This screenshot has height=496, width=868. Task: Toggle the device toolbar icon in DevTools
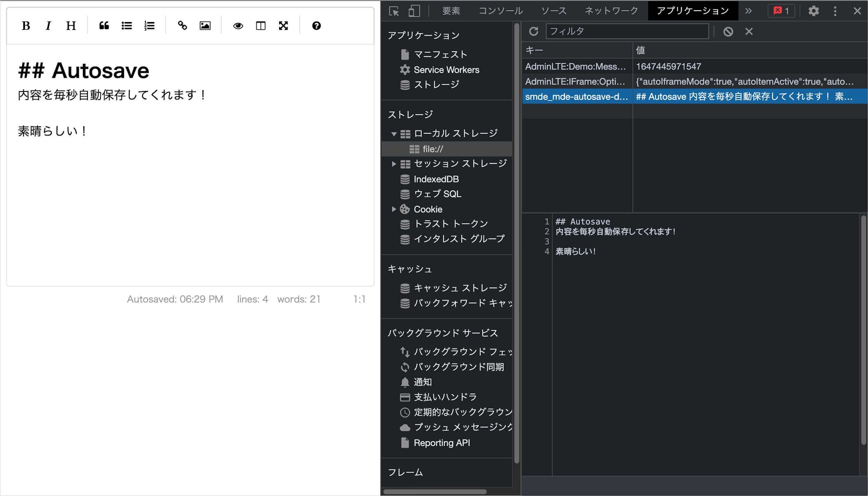[414, 11]
